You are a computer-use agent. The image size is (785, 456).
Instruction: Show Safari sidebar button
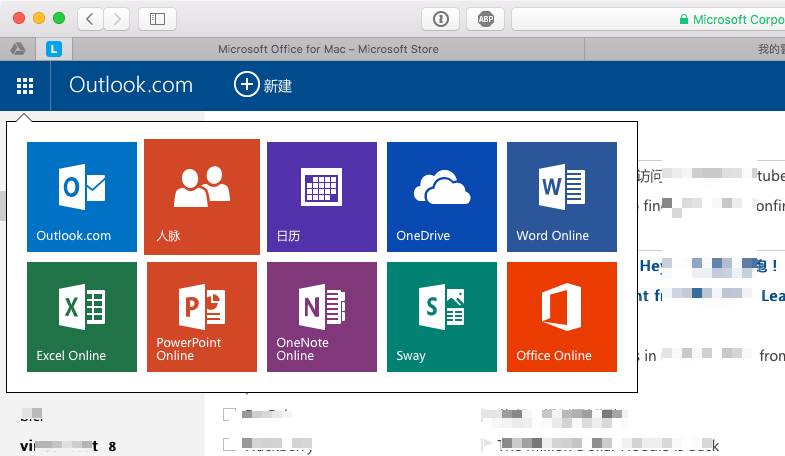(157, 19)
